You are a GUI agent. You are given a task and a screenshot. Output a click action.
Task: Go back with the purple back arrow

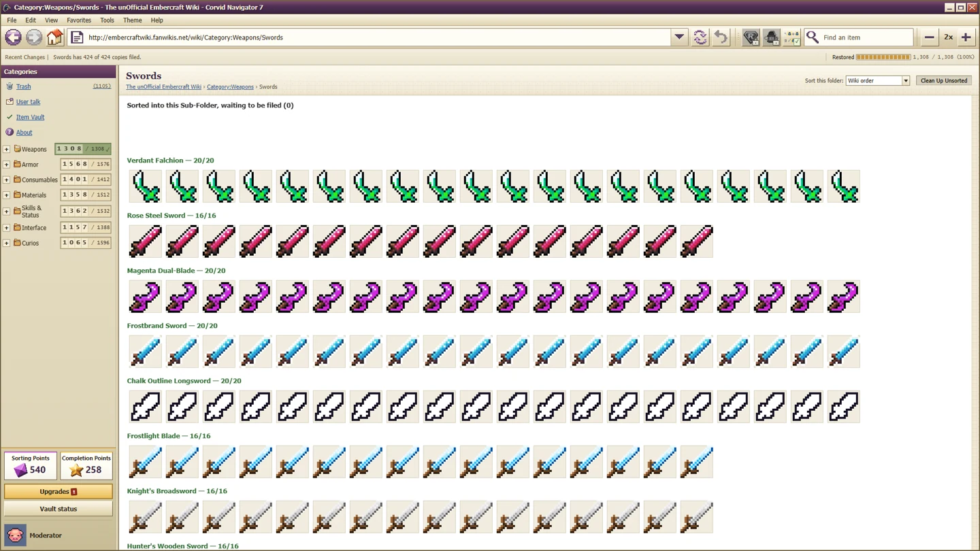coord(13,37)
